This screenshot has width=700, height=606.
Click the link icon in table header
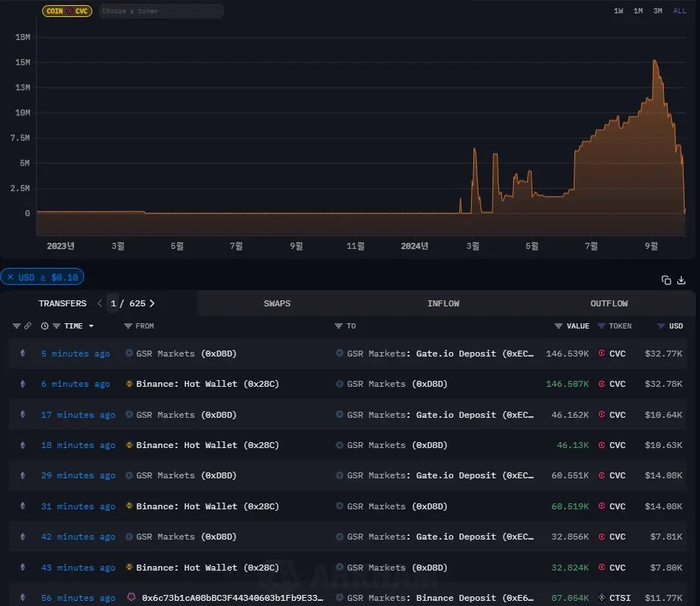[27, 326]
